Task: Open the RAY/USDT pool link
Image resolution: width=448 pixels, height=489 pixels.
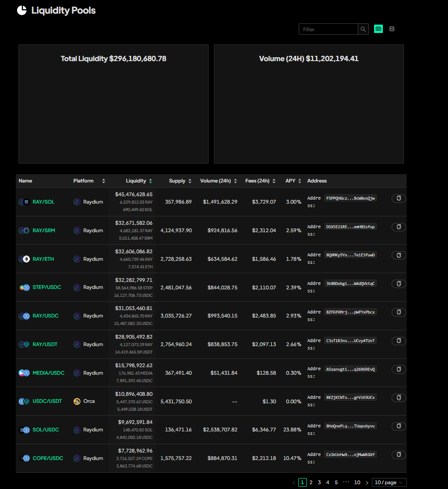Action: click(45, 344)
